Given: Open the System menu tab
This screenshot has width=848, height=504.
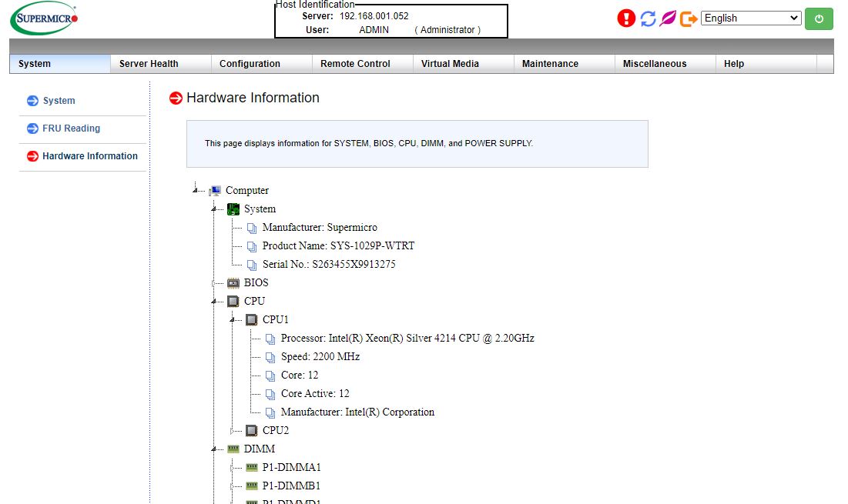Looking at the screenshot, I should 60,64.
